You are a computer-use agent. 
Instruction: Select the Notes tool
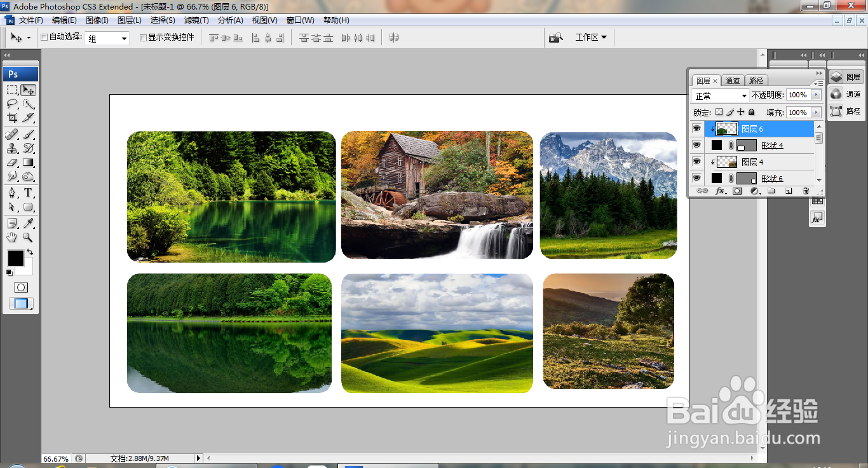coord(12,223)
